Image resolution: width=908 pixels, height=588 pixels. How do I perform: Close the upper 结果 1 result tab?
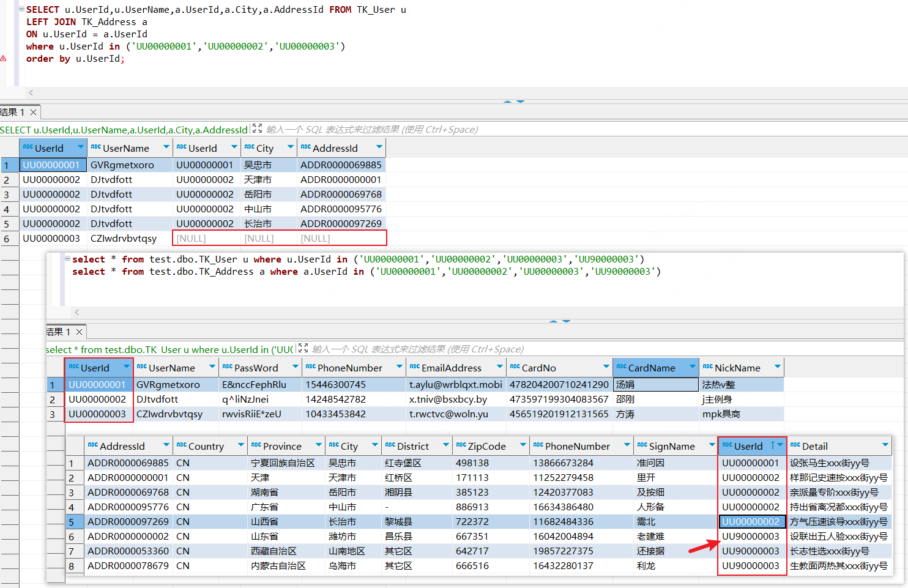pyautogui.click(x=34, y=112)
